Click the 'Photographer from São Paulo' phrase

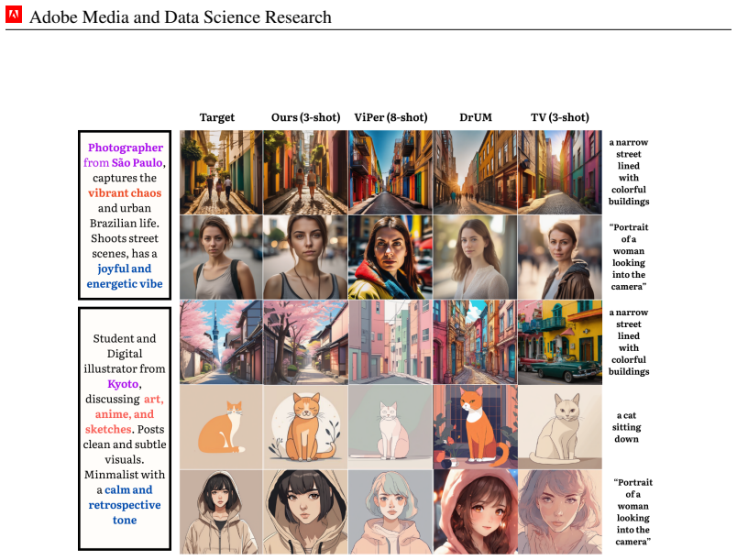coord(124,155)
